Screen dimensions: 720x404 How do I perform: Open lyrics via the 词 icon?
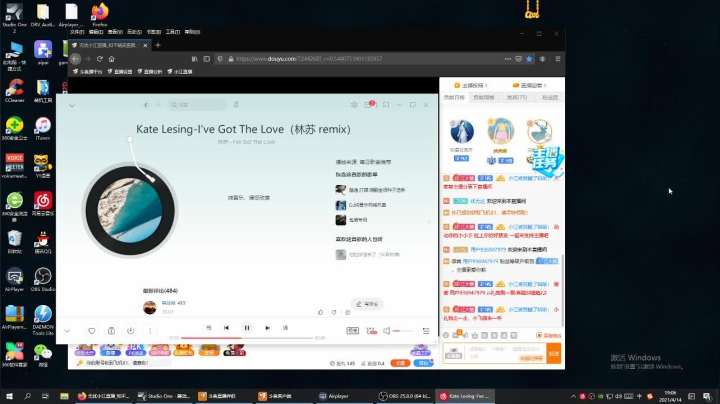(285, 328)
